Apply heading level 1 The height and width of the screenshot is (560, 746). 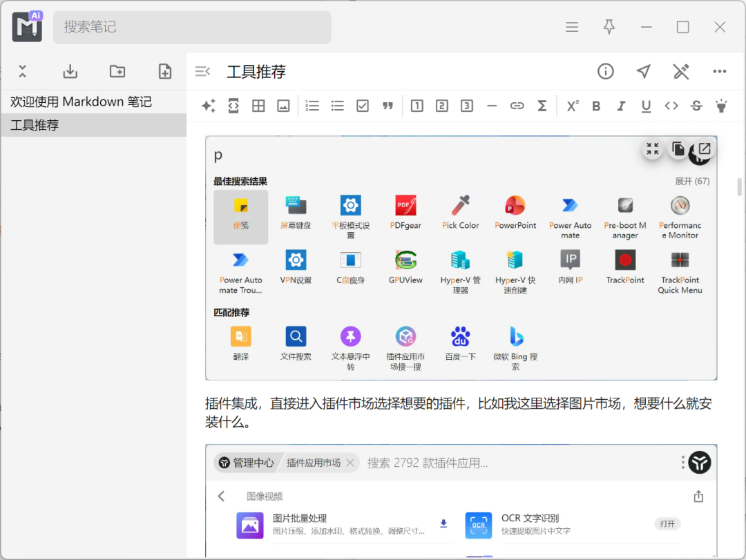tap(417, 106)
